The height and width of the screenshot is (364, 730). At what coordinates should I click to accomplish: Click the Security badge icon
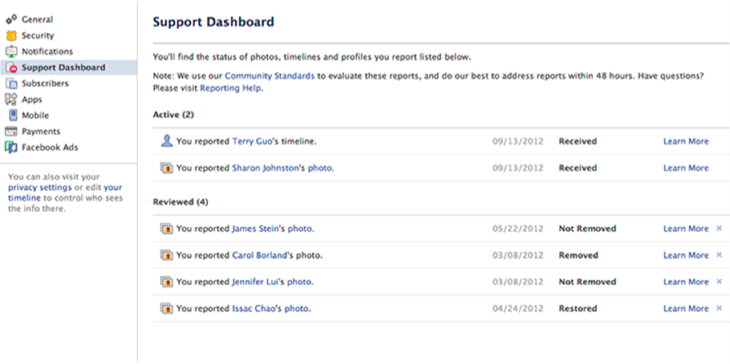click(x=11, y=36)
